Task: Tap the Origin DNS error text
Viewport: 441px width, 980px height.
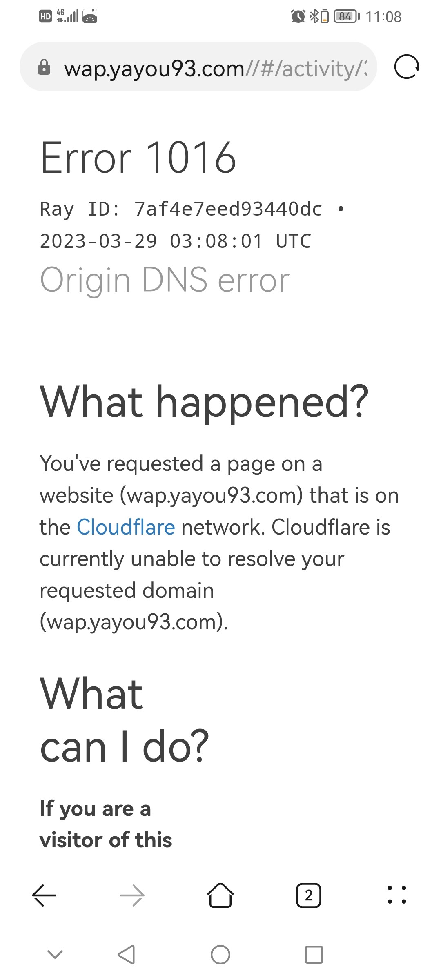Action: (165, 281)
